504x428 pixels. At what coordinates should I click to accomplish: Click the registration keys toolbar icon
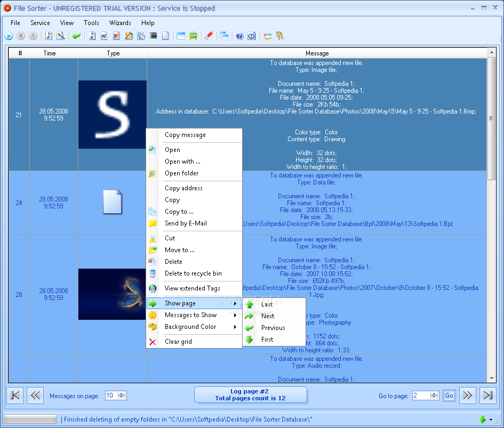tap(279, 36)
